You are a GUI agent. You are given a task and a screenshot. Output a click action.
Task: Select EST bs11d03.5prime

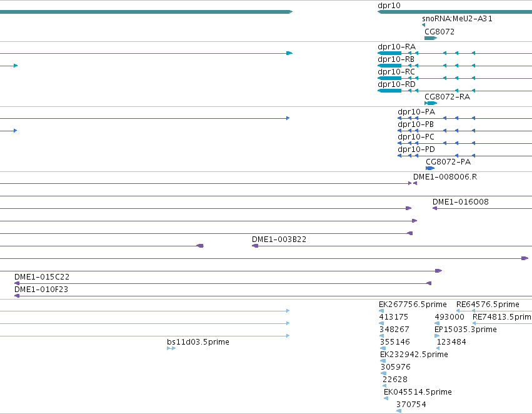tap(171, 348)
